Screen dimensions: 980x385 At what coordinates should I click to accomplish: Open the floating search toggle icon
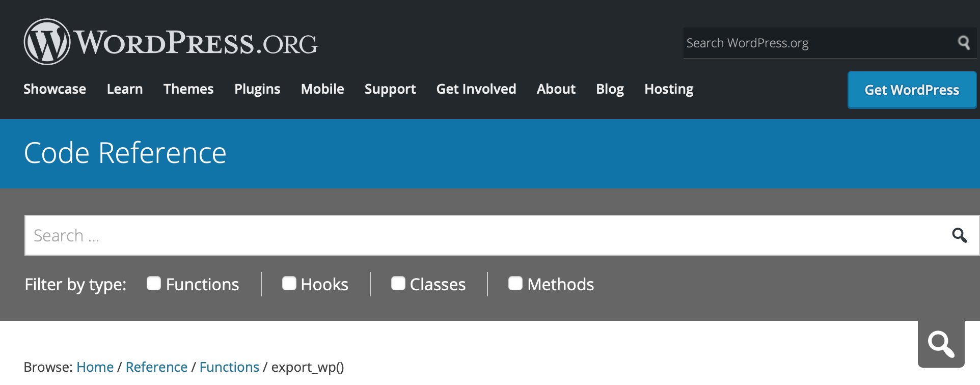tap(941, 344)
